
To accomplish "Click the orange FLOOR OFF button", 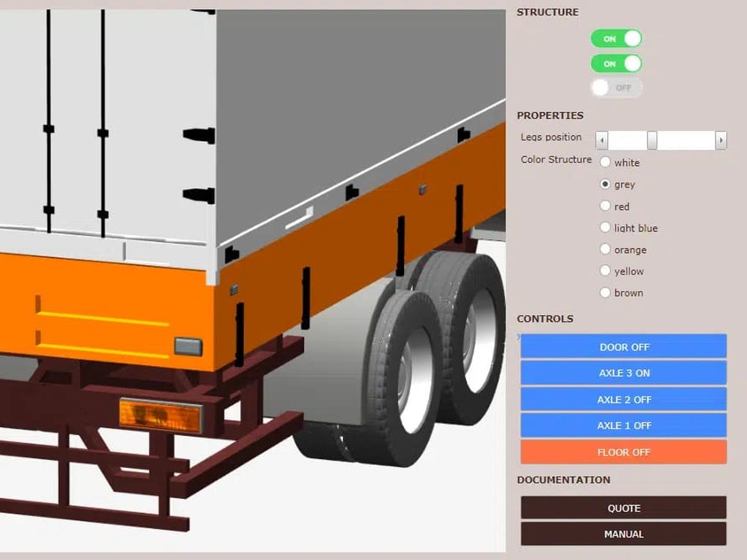I will 624,452.
